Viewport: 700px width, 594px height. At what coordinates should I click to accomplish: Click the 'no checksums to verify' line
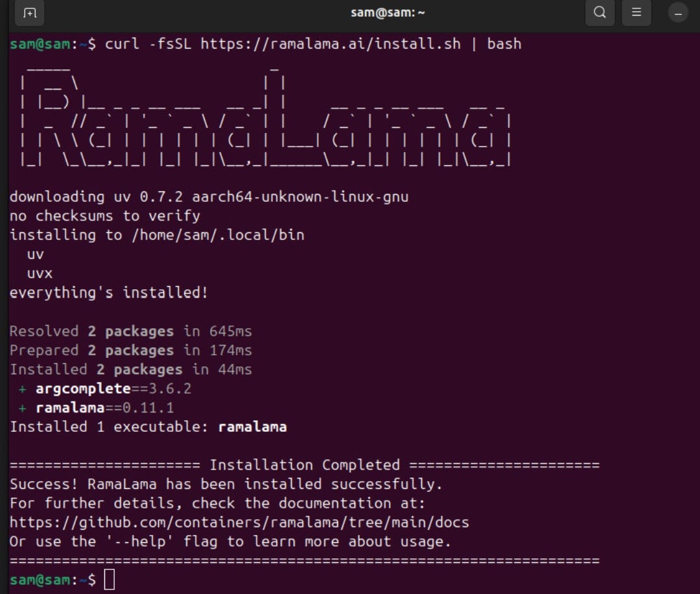(x=105, y=216)
